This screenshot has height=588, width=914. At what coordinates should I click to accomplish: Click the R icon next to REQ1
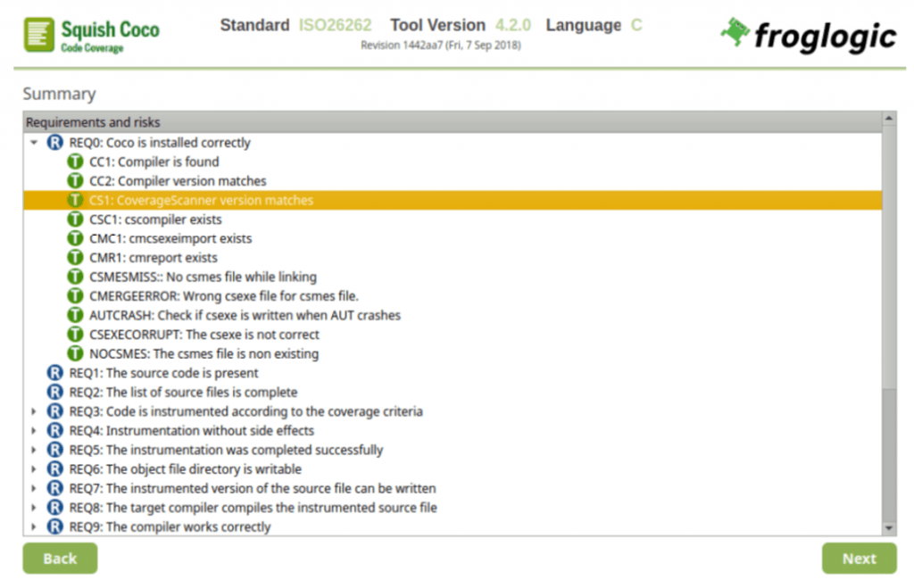[55, 373]
